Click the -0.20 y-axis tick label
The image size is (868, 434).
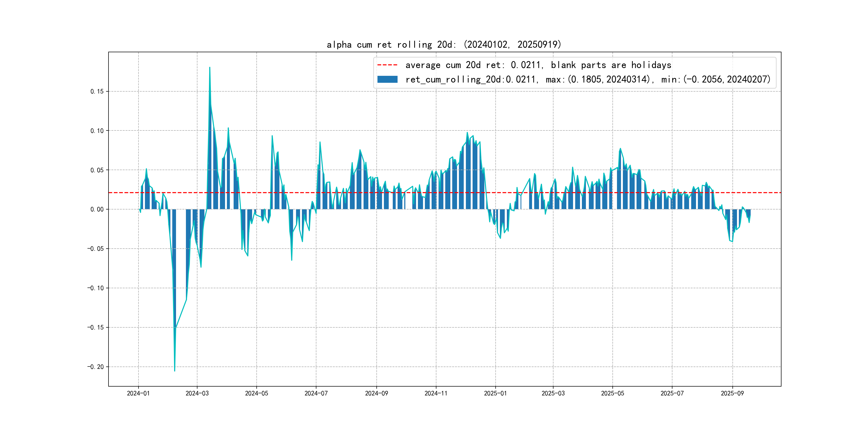[96, 366]
